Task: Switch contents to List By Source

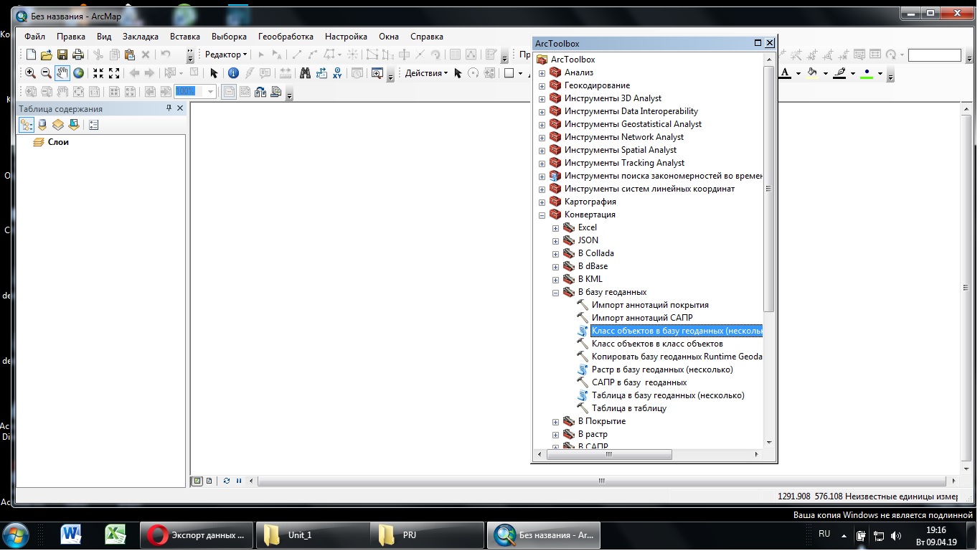Action: pyautogui.click(x=42, y=125)
